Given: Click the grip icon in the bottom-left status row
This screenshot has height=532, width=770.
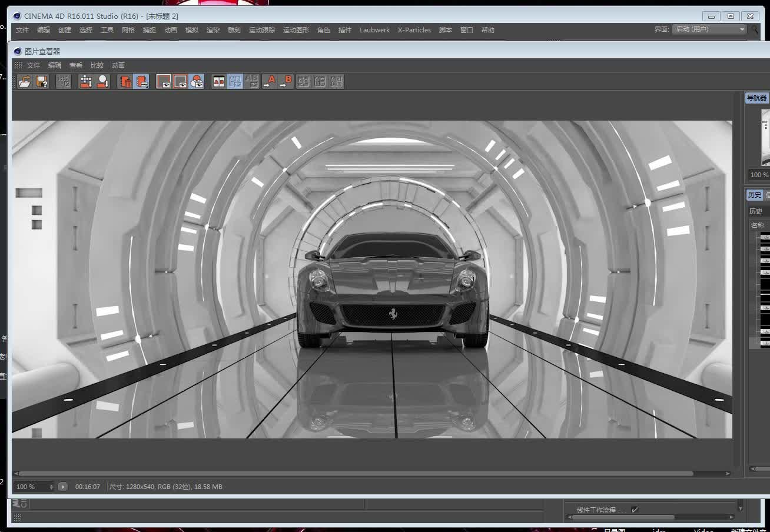Looking at the screenshot, I should pos(17,517).
